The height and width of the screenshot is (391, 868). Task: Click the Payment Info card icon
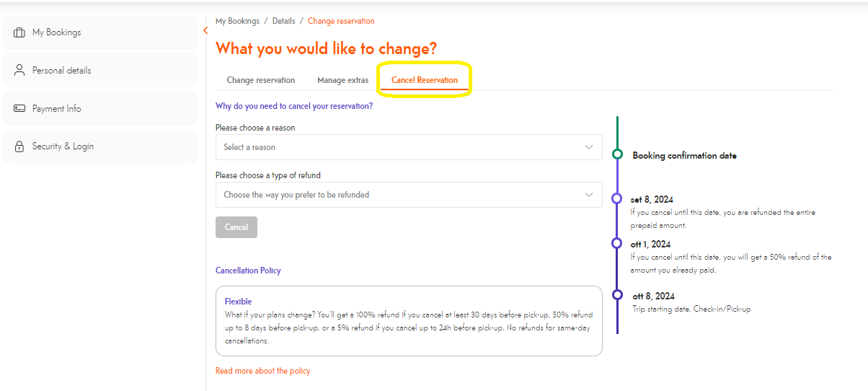(x=19, y=109)
